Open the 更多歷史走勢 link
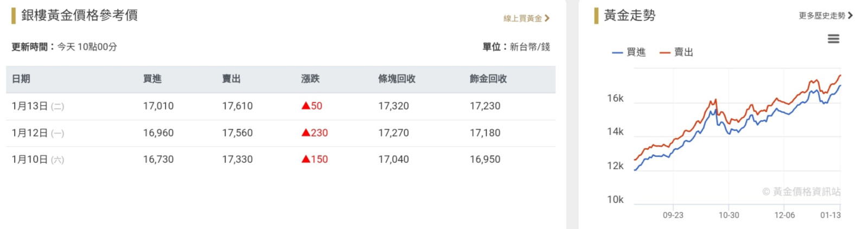This screenshot has width=868, height=229. pos(821,16)
